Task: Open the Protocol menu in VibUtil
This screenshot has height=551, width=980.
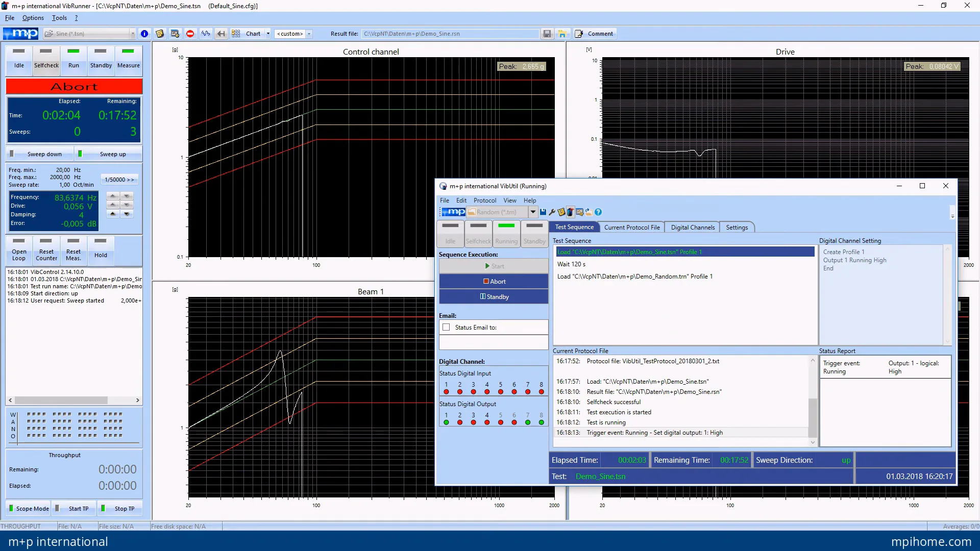Action: (484, 201)
